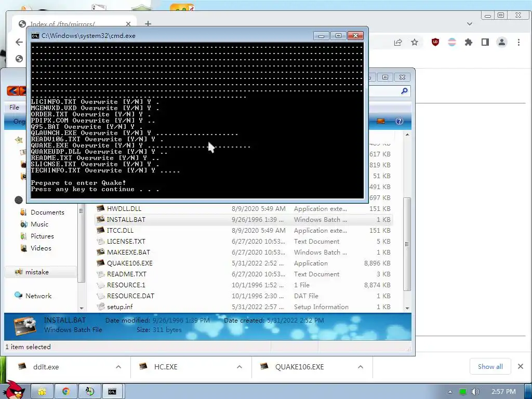
Task: Open the HC.EXE download item
Action: tap(166, 367)
